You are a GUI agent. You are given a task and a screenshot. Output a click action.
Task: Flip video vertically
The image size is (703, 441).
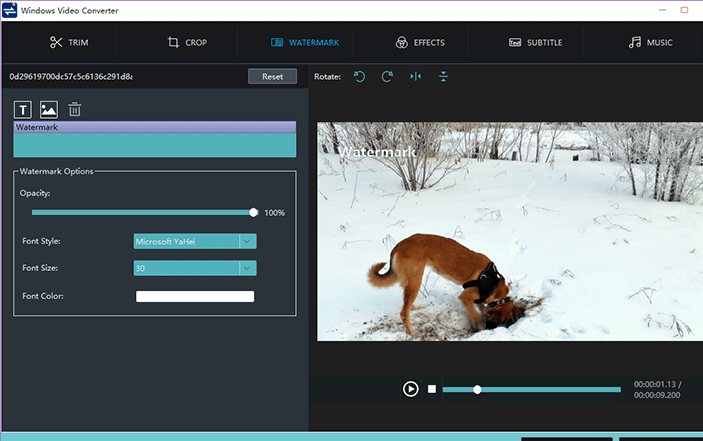pos(443,76)
